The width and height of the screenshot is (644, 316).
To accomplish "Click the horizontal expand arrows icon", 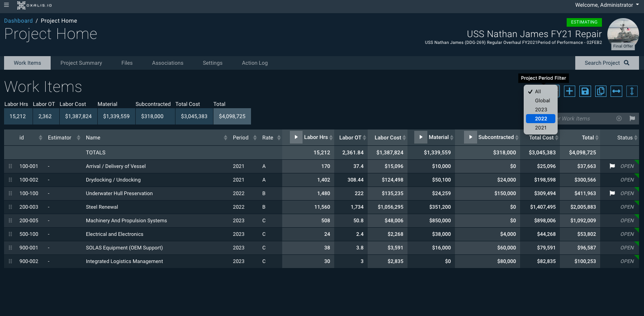I will click(x=616, y=91).
